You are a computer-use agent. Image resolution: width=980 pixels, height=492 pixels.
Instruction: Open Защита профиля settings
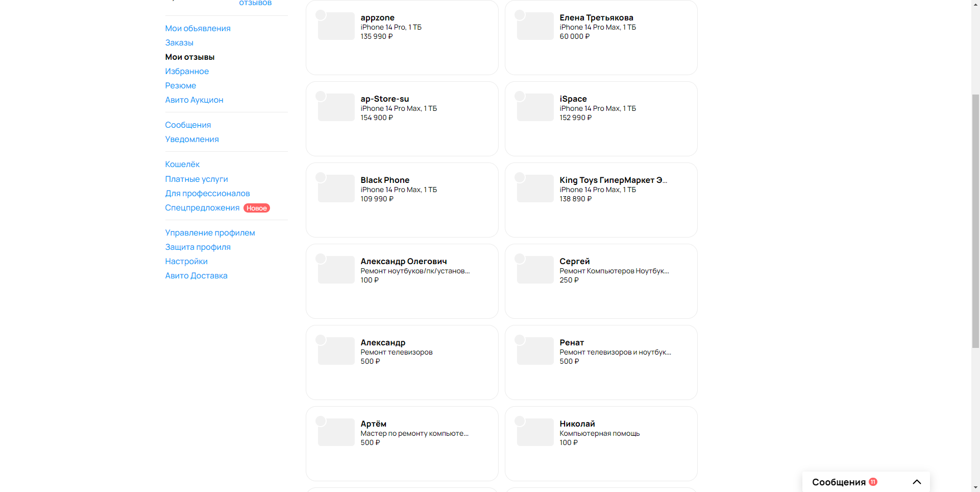(x=198, y=247)
